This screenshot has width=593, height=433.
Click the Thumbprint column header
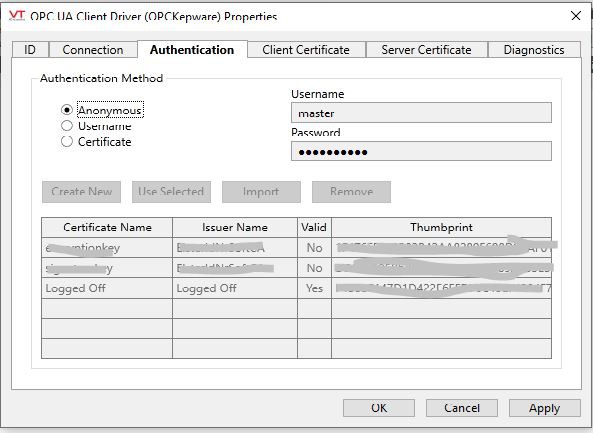(x=441, y=227)
